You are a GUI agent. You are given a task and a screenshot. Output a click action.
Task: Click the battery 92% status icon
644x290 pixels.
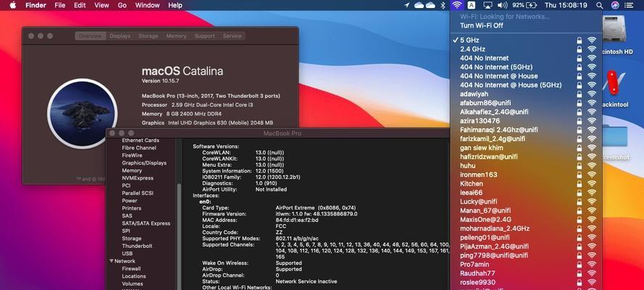point(524,5)
